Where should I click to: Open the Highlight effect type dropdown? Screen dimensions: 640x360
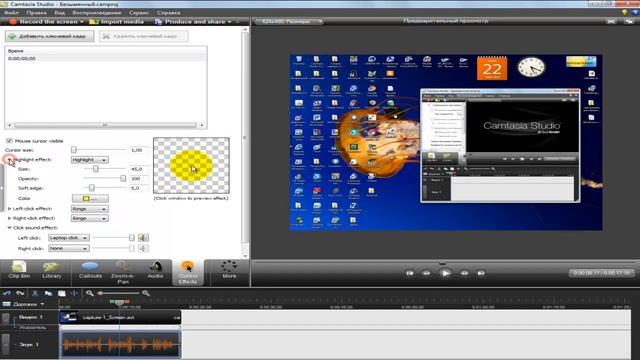pos(89,160)
